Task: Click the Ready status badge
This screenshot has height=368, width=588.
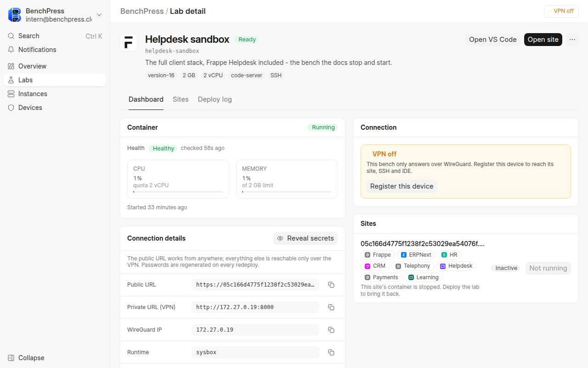Action: 247,40
